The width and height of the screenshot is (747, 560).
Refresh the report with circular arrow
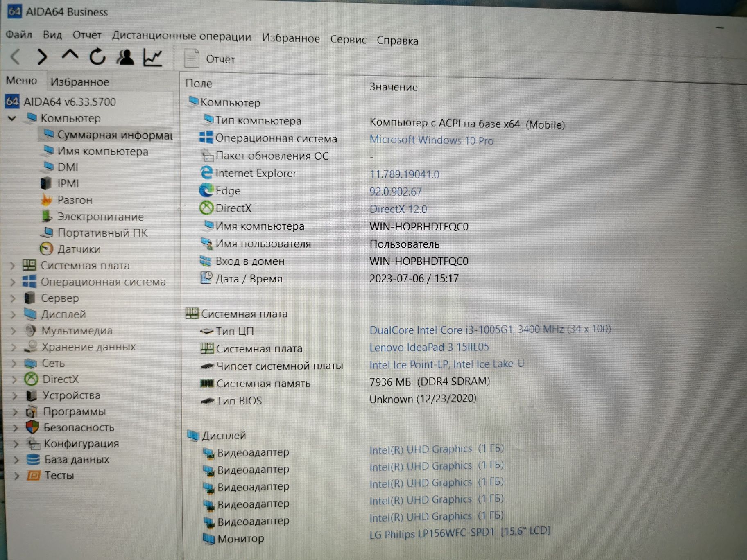tap(97, 57)
